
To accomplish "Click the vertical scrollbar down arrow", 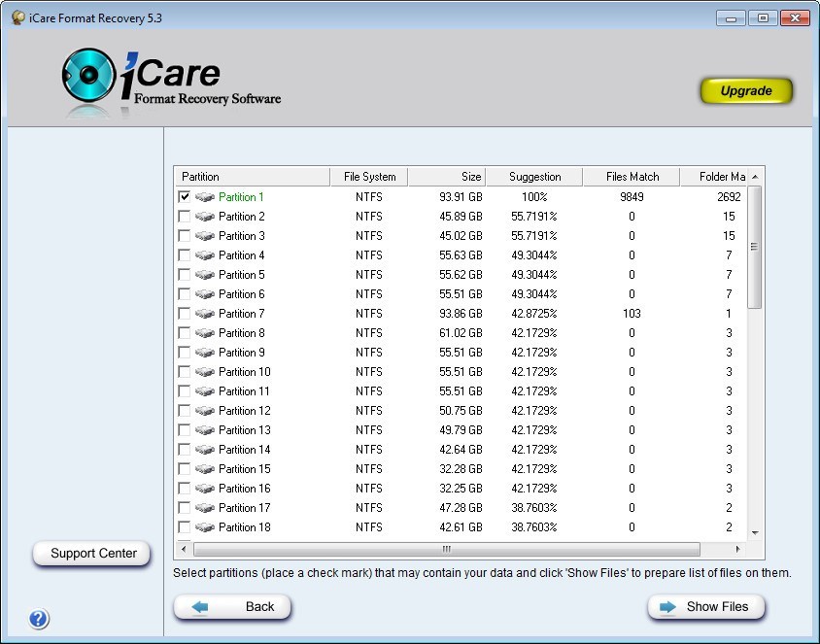I will pos(755,533).
